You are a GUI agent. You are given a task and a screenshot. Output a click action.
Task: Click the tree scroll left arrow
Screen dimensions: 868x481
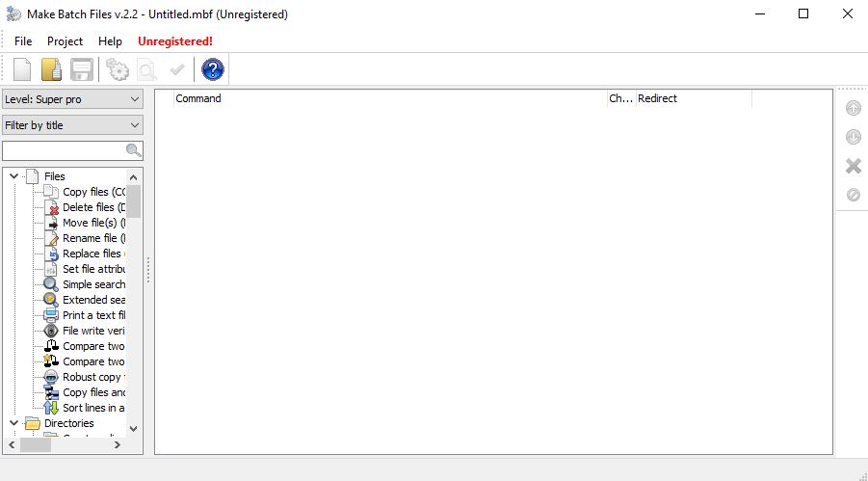[x=12, y=445]
